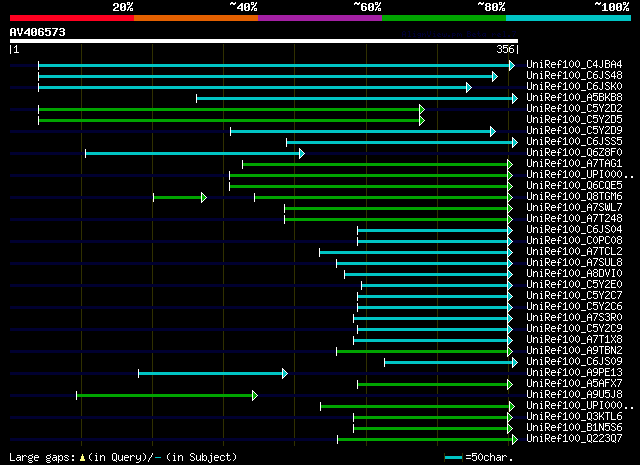
Task: Select the UniRef100_Q223Q7 label
Action: coord(574,439)
